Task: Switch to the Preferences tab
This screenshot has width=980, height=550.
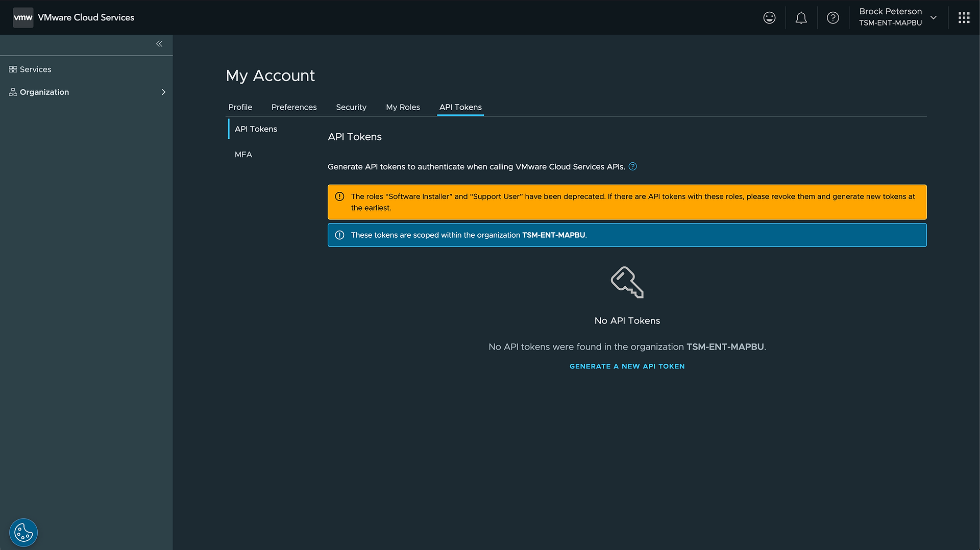Action: click(x=294, y=107)
